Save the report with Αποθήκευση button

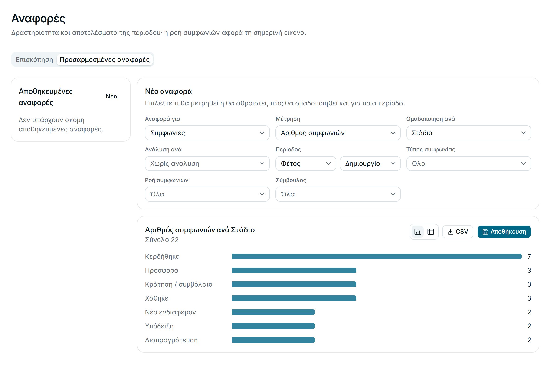pos(504,232)
